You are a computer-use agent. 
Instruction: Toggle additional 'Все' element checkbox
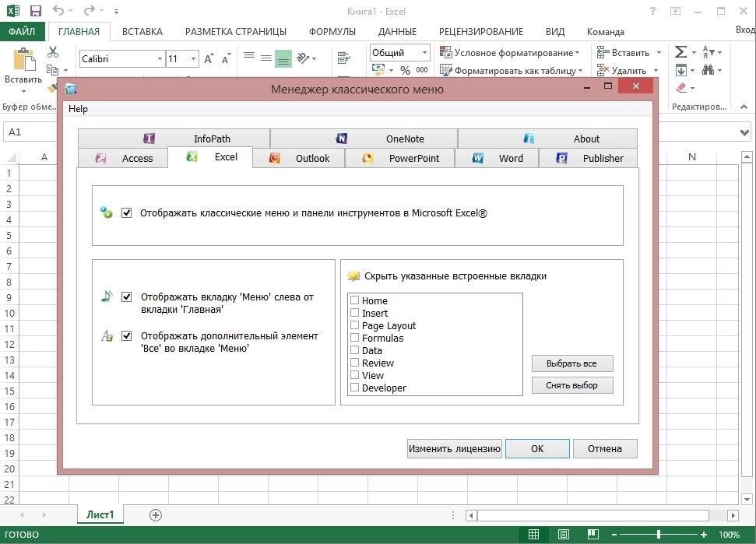coord(126,336)
